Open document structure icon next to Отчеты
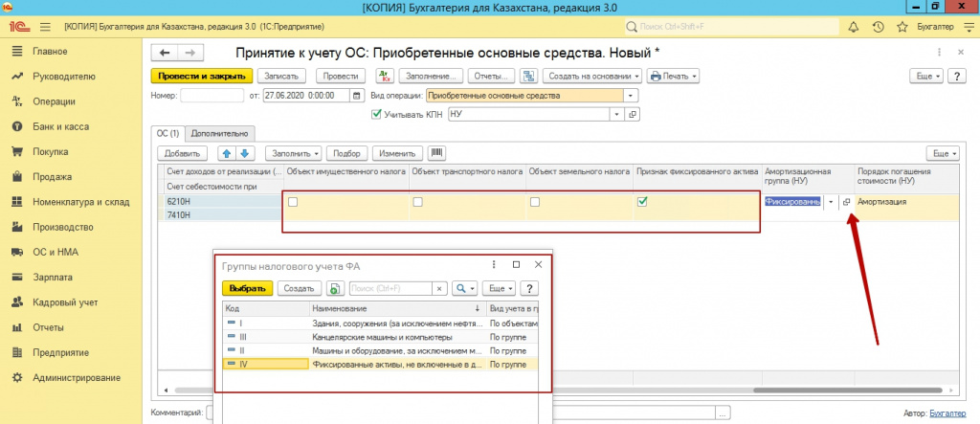 529,76
